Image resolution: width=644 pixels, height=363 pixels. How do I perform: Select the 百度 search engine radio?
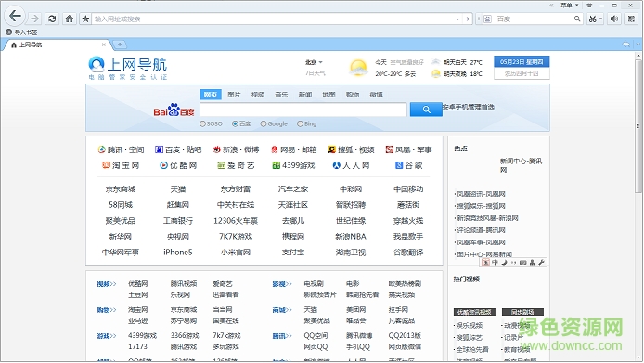235,123
